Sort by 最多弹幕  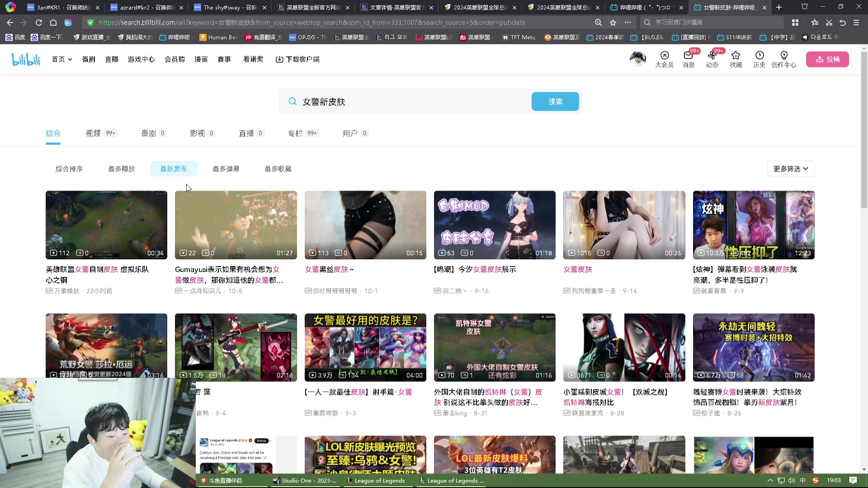(226, 169)
